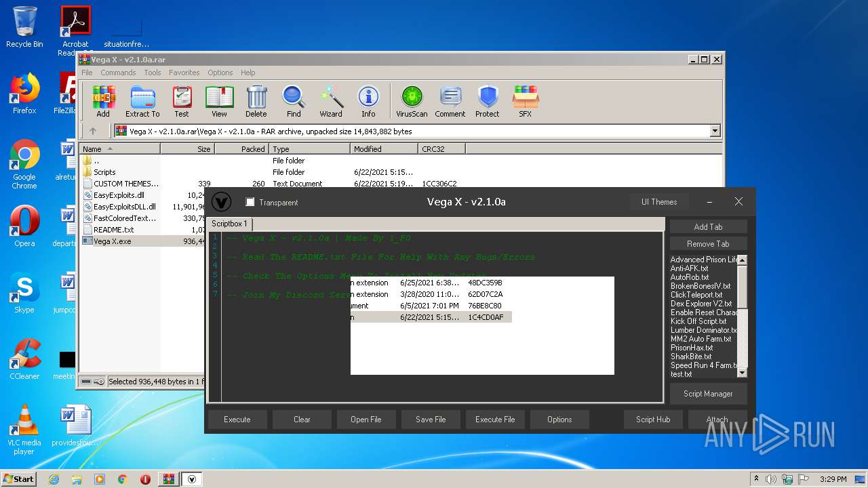Viewport: 868px width, 488px height.
Task: Open VLC media player shortcut
Action: point(24,430)
